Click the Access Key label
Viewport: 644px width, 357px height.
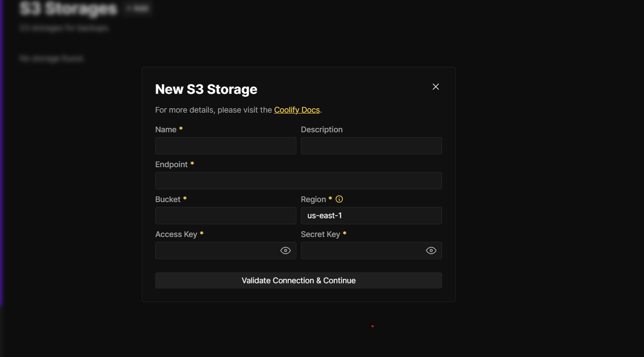click(176, 234)
